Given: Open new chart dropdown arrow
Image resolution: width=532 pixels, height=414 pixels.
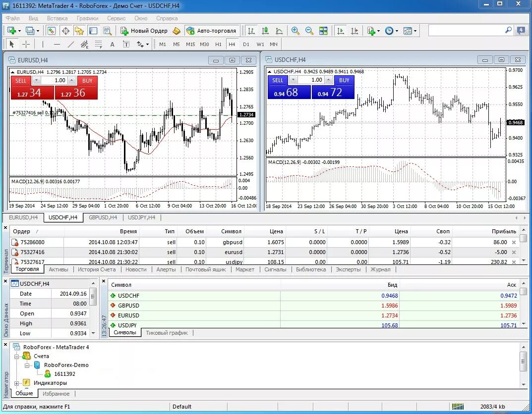Looking at the screenshot, I should 19,31.
